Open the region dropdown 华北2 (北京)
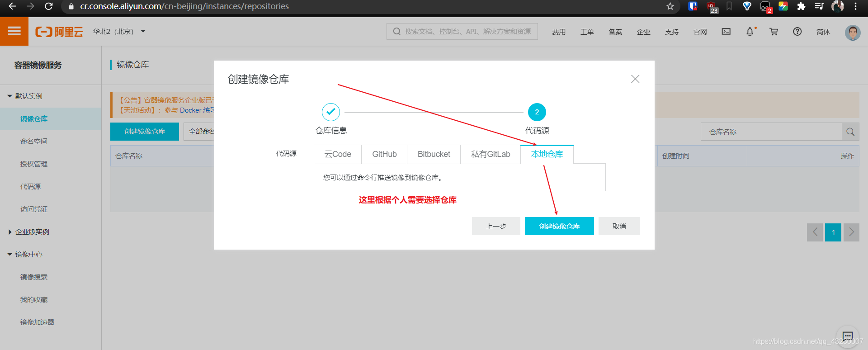 (x=119, y=32)
